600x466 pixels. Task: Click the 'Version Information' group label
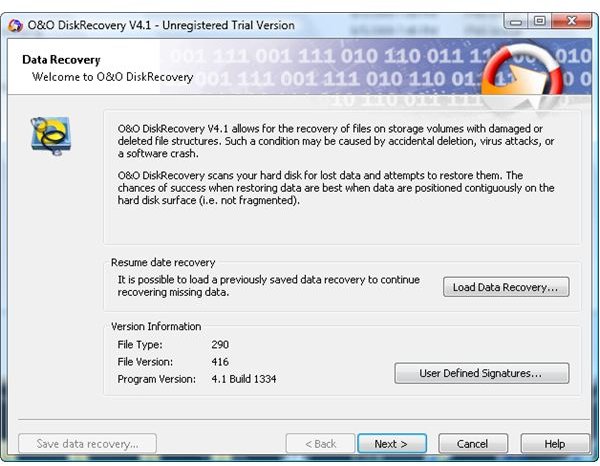[156, 326]
